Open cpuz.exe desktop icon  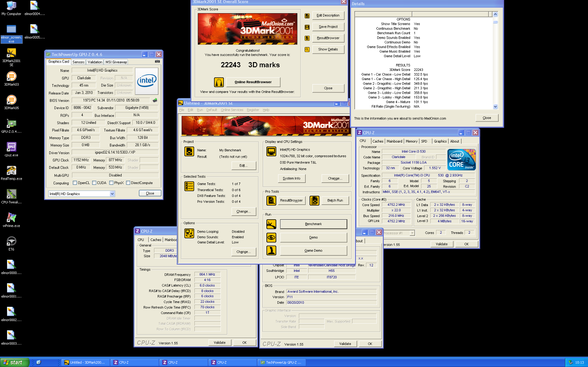tap(11, 150)
